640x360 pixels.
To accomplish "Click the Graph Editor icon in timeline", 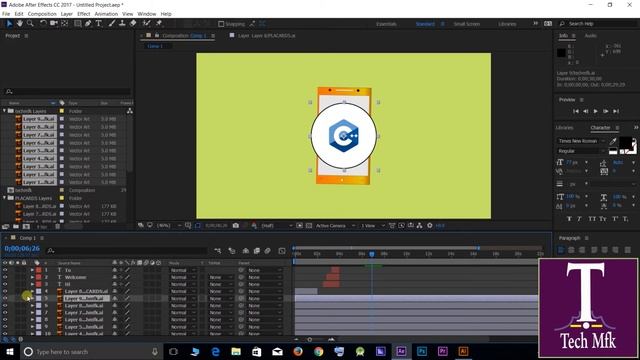I will pos(282,251).
